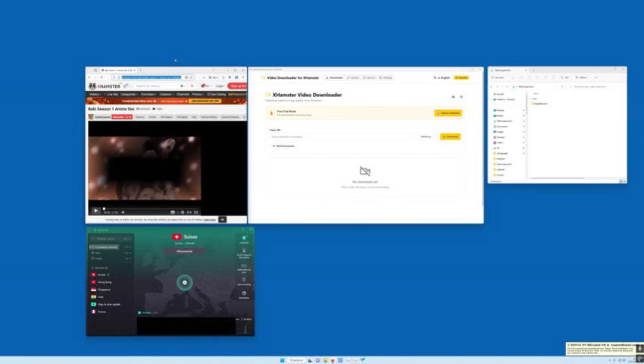Select the Downloader tab in downloader app
644x364 pixels.
pyautogui.click(x=334, y=78)
